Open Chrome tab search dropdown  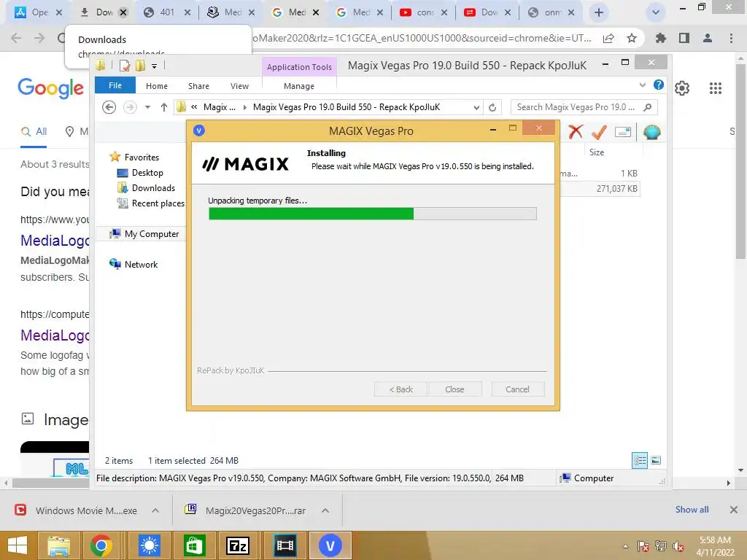click(x=656, y=12)
